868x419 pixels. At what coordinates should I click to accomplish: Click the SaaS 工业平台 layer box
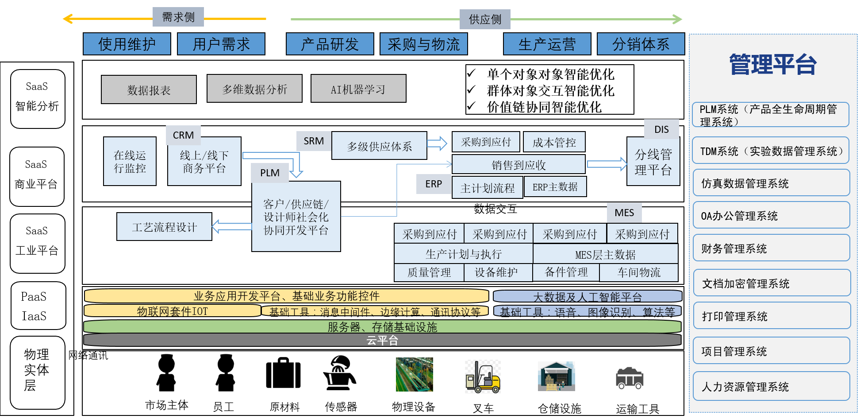[x=38, y=244]
